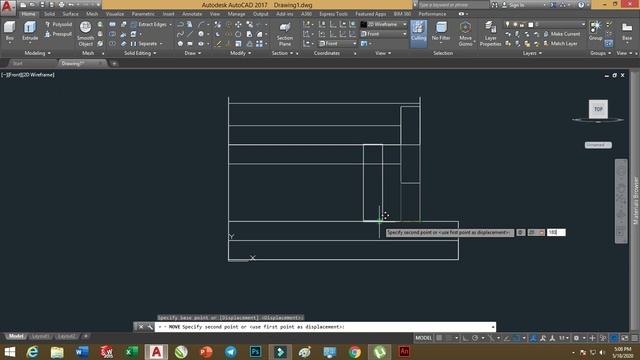Image resolution: width=640 pixels, height=360 pixels.
Task: Open Layer Properties manager
Action: point(490,34)
